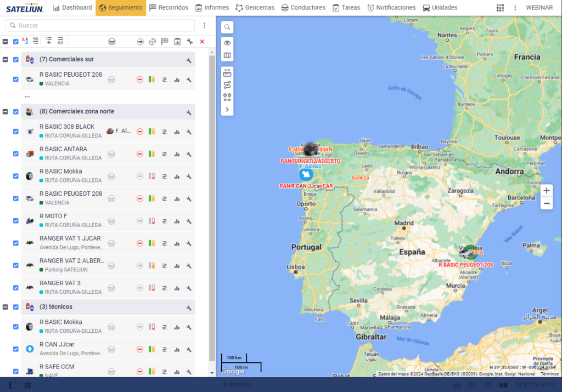The height and width of the screenshot is (392, 562).
Task: Collapse the Comerciales sur group
Action: (5, 60)
